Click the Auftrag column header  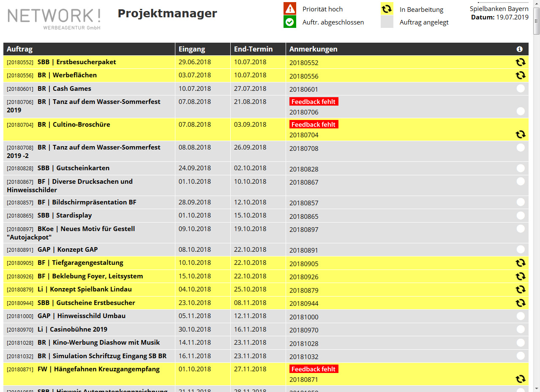click(x=20, y=49)
